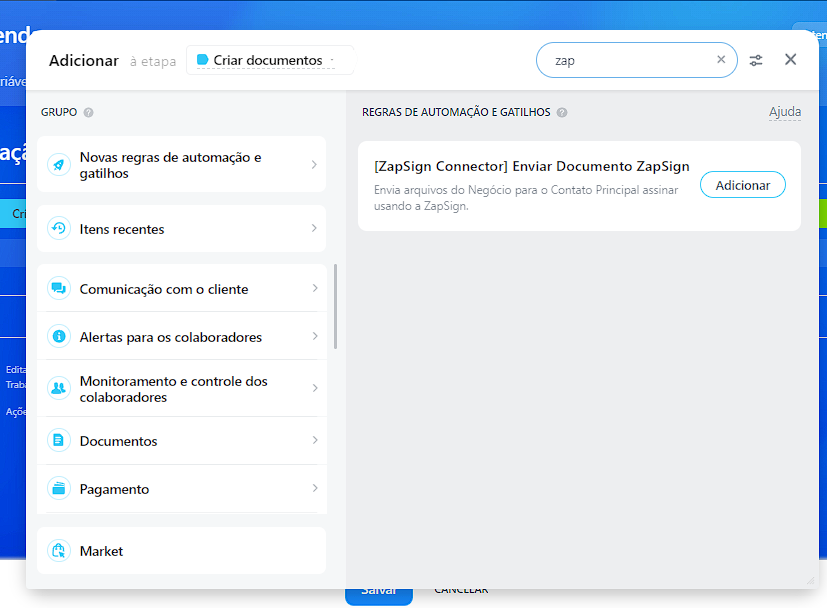This screenshot has height=608, width=827.
Task: Click Adicionar button for ZapSign rule
Action: pyautogui.click(x=742, y=185)
